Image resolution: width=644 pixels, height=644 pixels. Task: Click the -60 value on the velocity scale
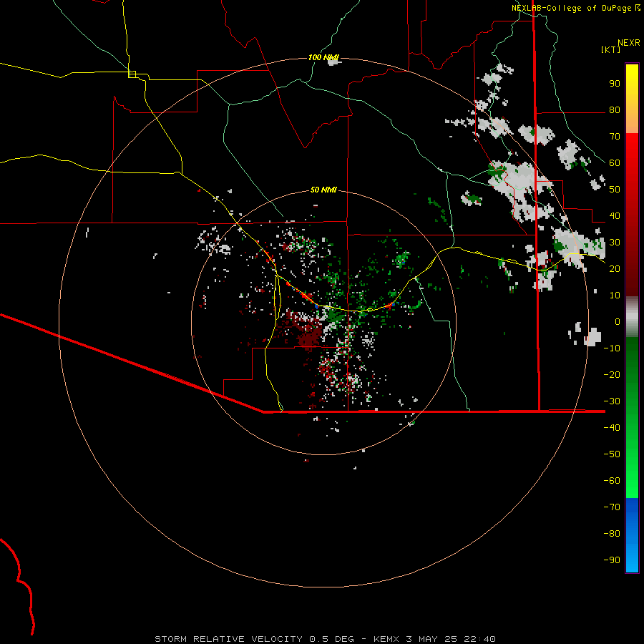point(612,481)
